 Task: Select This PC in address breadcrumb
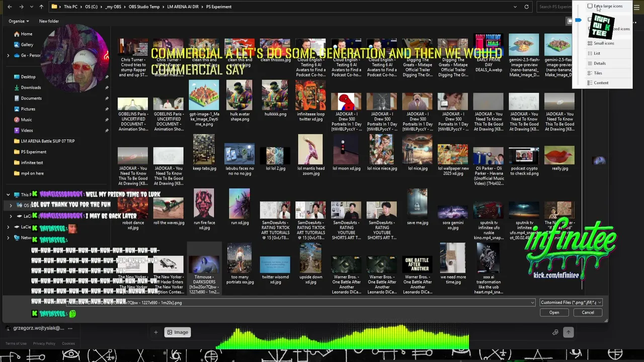coord(70,7)
